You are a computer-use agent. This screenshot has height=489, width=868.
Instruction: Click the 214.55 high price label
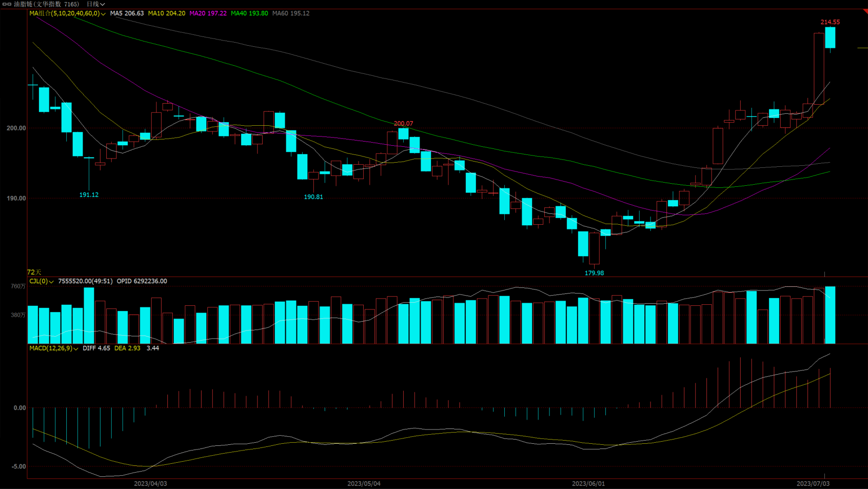[x=830, y=22]
